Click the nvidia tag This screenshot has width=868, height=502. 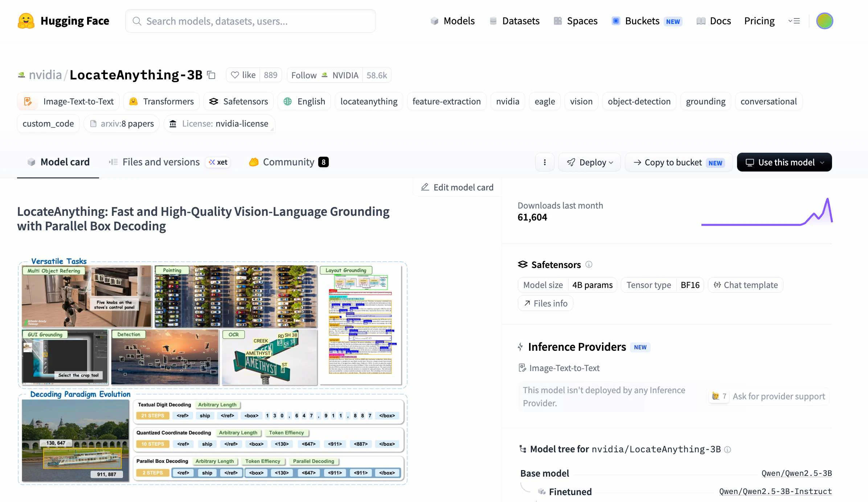tap(508, 102)
